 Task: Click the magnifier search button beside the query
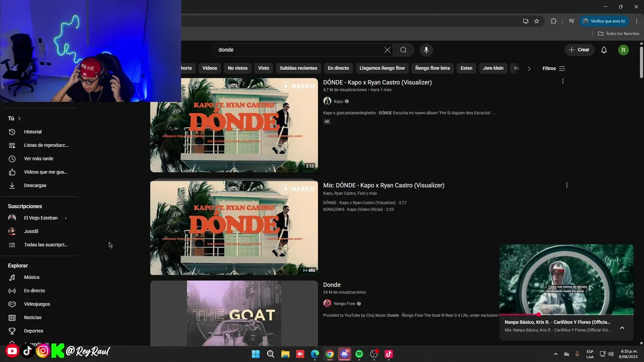[x=404, y=50]
